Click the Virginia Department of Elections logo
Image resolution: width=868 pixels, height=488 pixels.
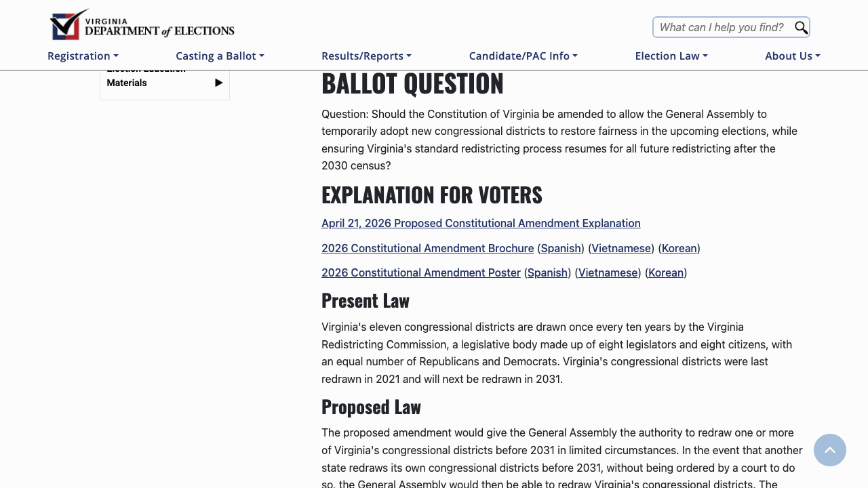pyautogui.click(x=141, y=24)
